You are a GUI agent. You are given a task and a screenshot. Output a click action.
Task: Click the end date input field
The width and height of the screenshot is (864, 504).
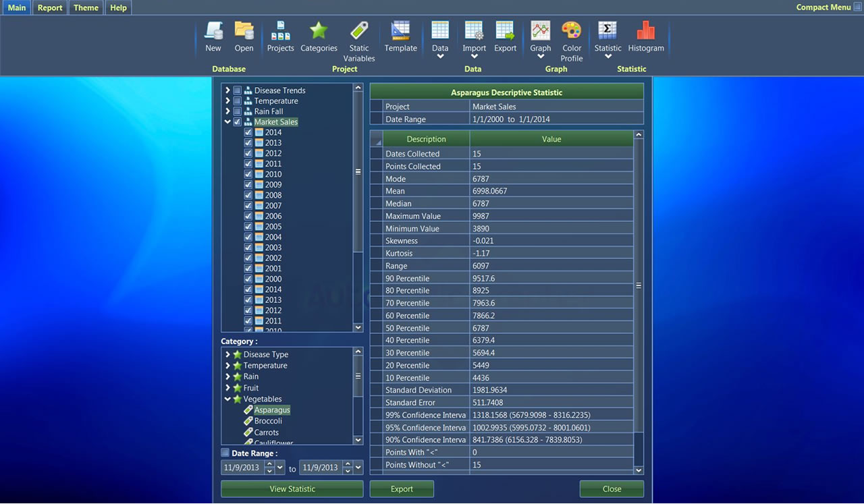(x=321, y=467)
